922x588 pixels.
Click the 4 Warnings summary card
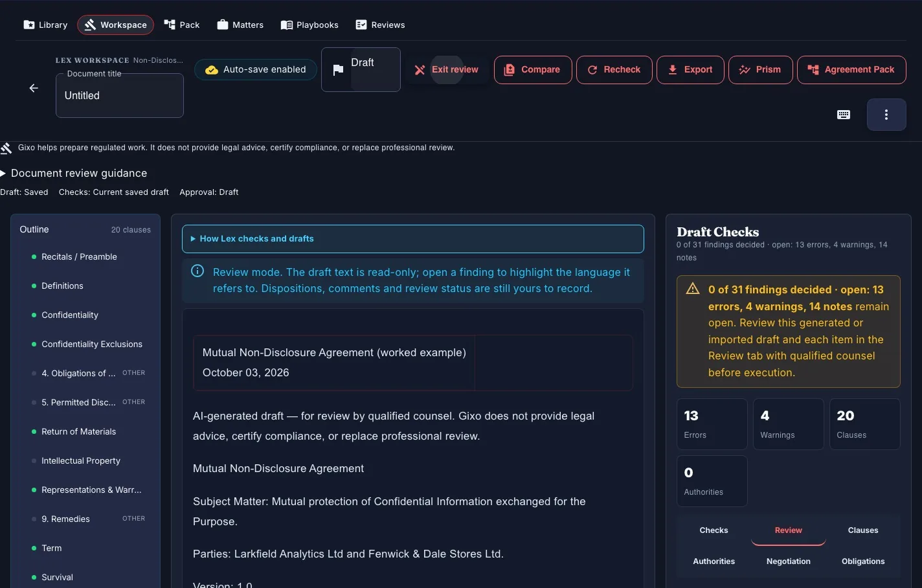pyautogui.click(x=789, y=424)
